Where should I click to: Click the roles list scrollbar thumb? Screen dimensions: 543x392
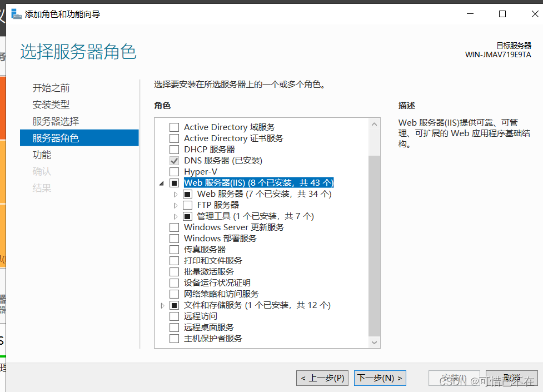tap(374, 246)
